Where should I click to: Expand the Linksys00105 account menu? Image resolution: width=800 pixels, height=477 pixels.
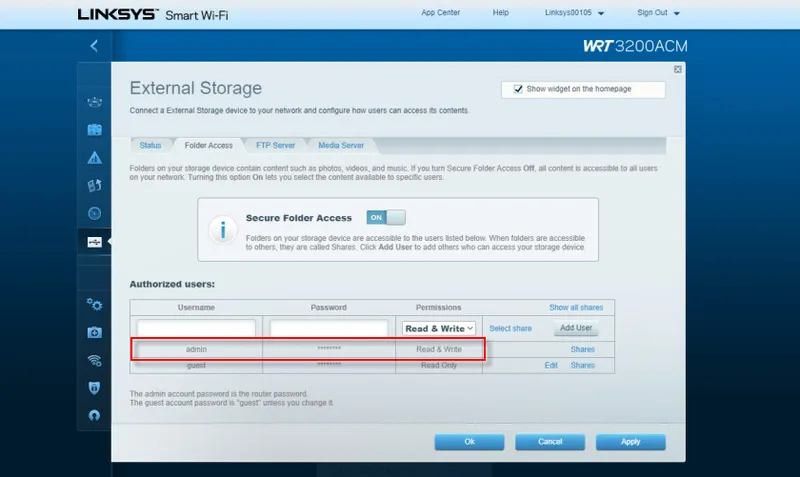pos(574,13)
